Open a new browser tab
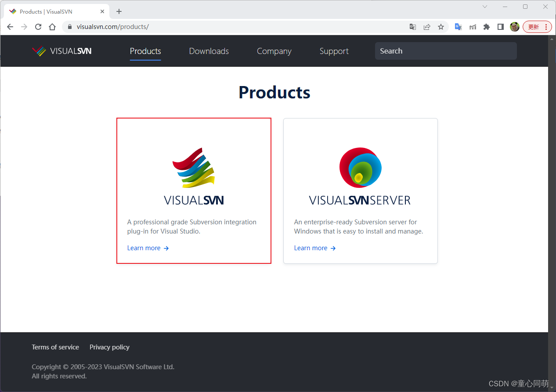 point(119,11)
